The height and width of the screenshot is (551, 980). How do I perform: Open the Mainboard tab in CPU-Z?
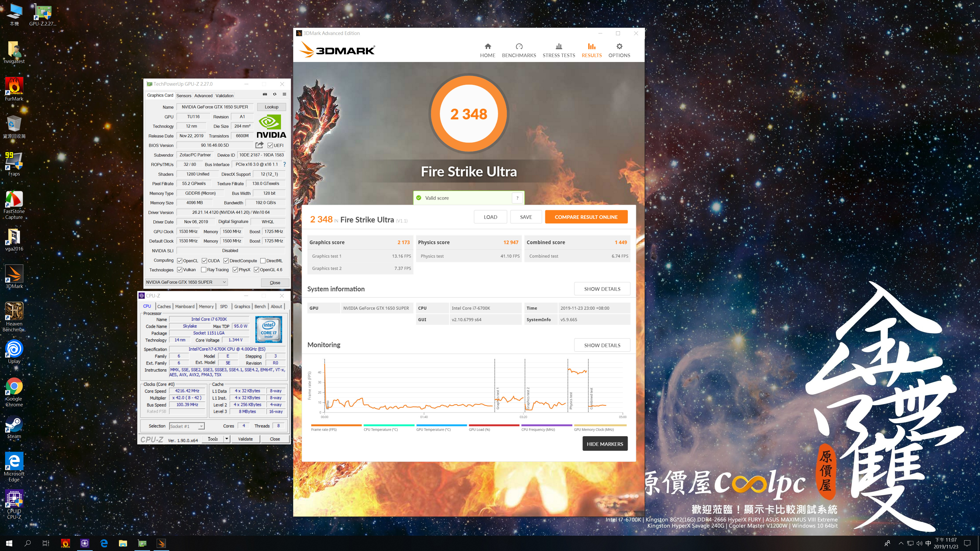tap(185, 306)
